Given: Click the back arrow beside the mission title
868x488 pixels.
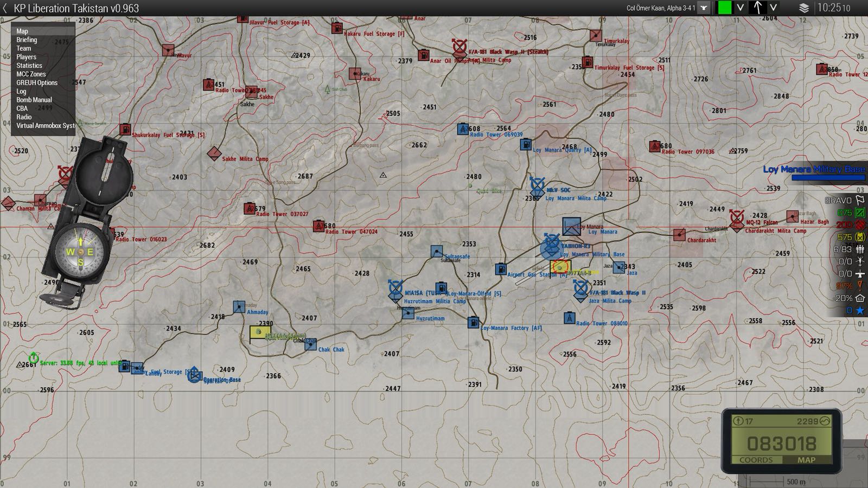Looking at the screenshot, I should tap(5, 8).
